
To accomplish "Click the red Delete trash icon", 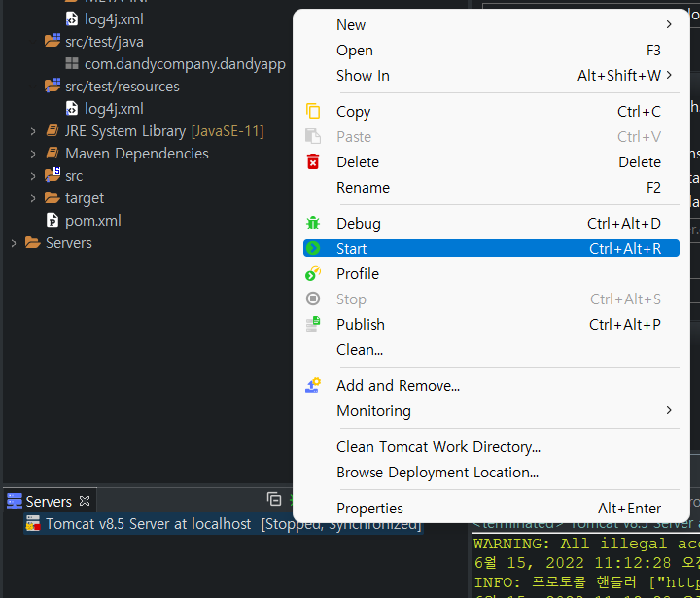I will click(313, 161).
